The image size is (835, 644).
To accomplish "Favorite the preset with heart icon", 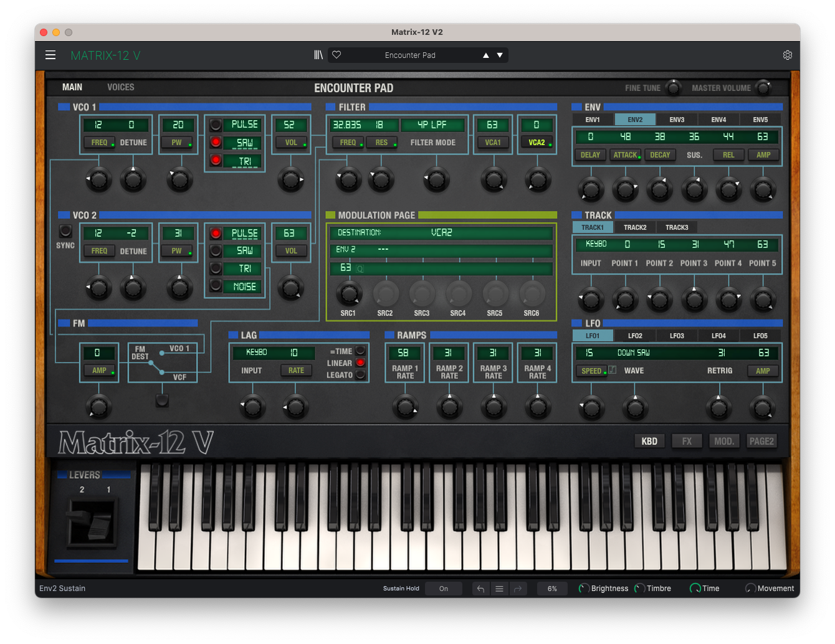I will (x=336, y=55).
